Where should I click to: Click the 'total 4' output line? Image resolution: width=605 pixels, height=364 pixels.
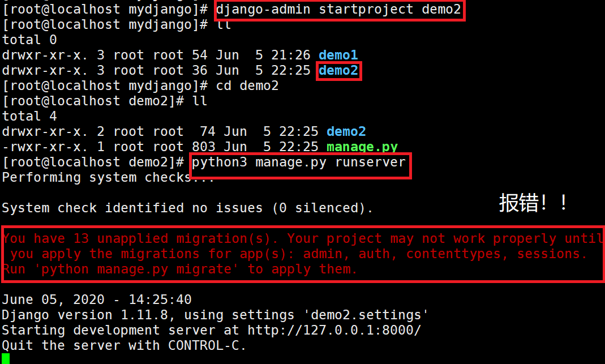pos(29,116)
